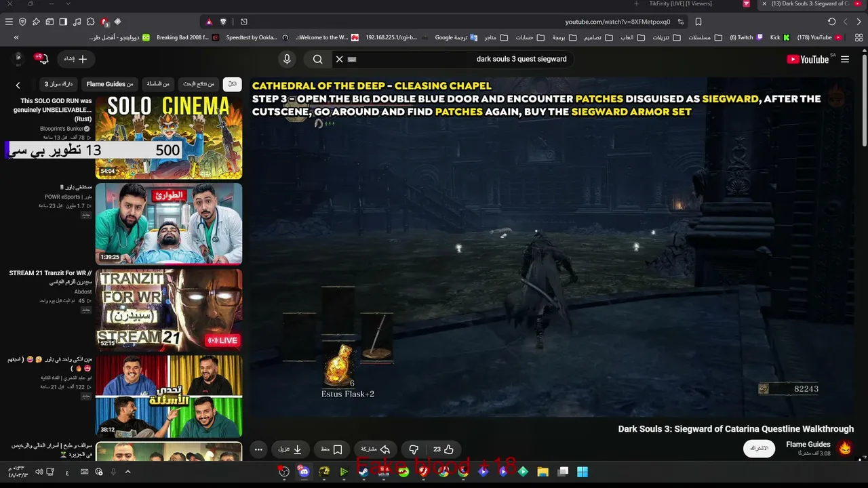Open the STREAM 21 Tranzit For WR title

tap(50, 277)
